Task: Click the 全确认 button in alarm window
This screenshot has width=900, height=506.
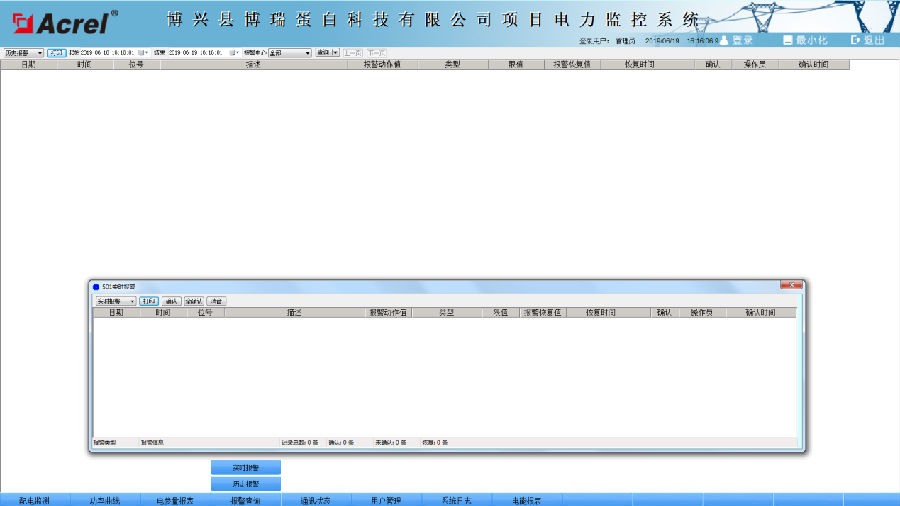Action: [193, 301]
